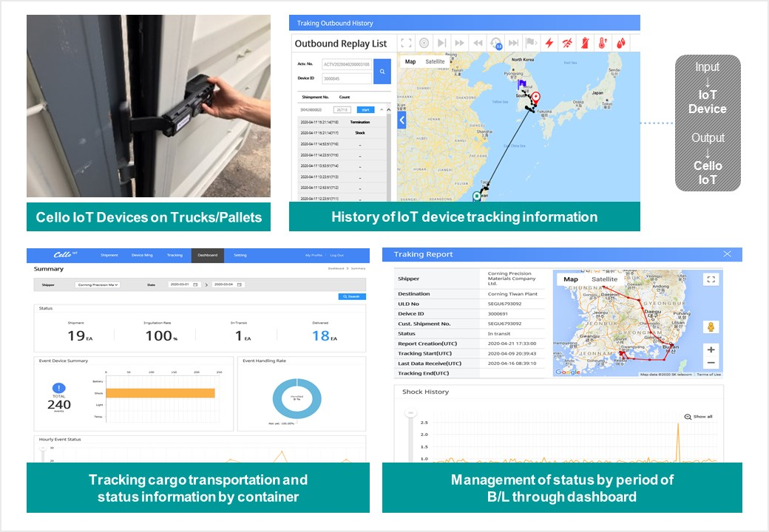Click the fullscreen icon on Traking Report map

711,279
